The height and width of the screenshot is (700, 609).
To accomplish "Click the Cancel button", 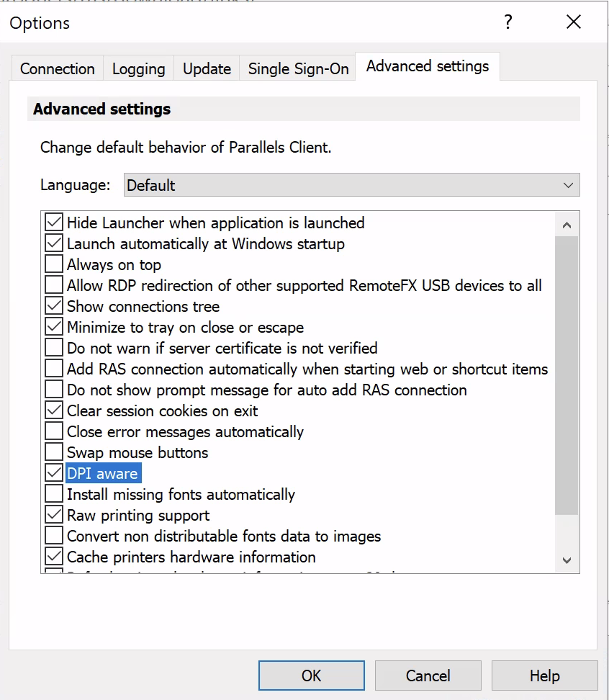I will coord(428,676).
